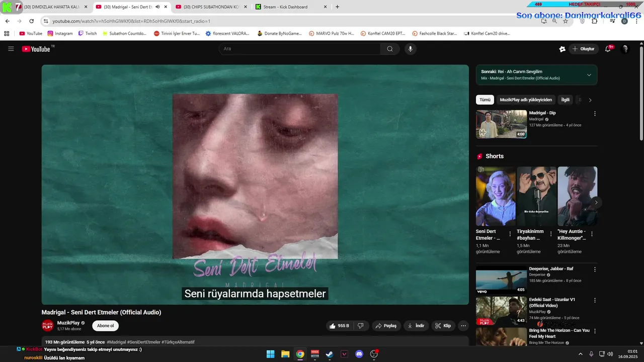Image resolution: width=644 pixels, height=362 pixels.
Task: Open options for Evdeki Saat video
Action: click(x=595, y=300)
